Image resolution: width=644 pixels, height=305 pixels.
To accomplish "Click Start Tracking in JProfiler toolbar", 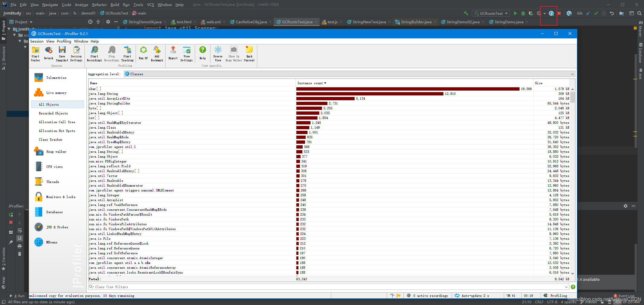I will click(127, 54).
